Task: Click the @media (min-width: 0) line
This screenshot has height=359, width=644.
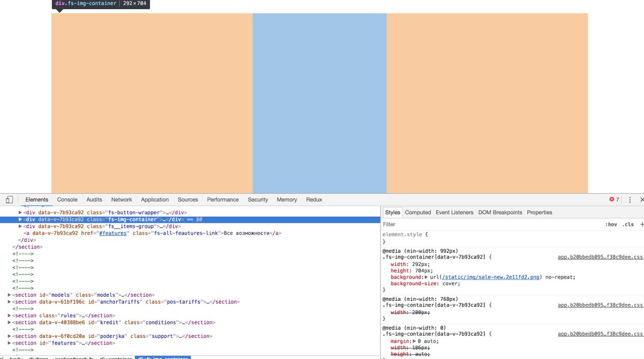Action: click(415, 328)
